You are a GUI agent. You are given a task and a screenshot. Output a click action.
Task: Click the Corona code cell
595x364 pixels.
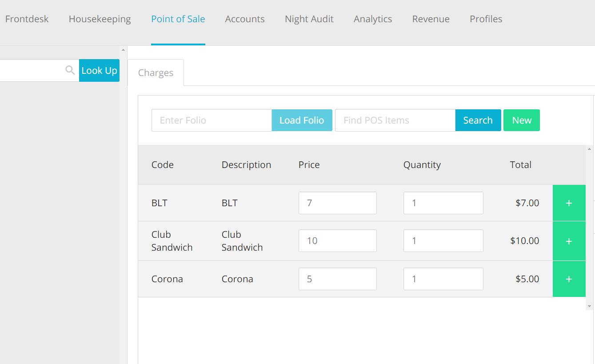click(x=167, y=279)
